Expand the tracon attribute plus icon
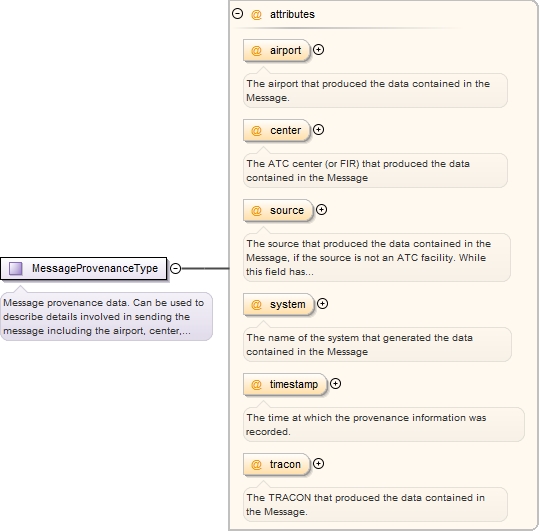 [319, 464]
